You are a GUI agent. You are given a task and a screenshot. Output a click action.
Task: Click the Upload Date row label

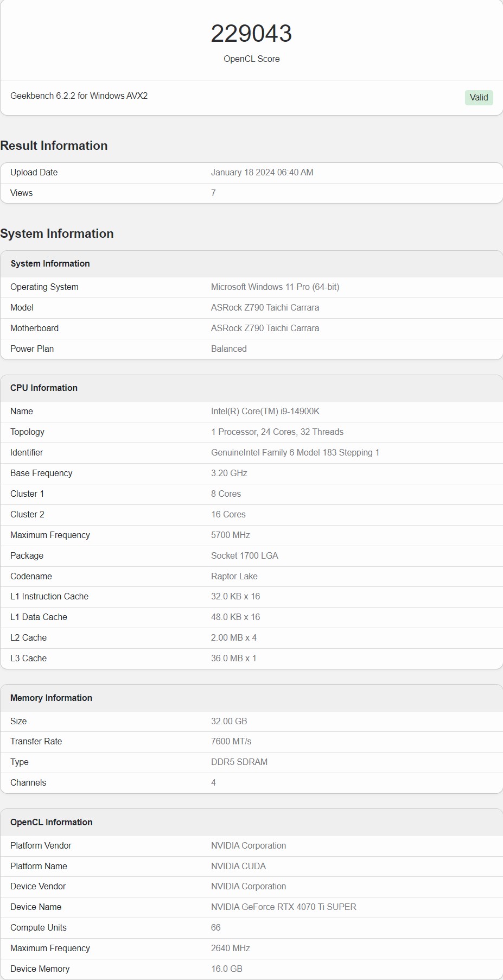point(34,172)
